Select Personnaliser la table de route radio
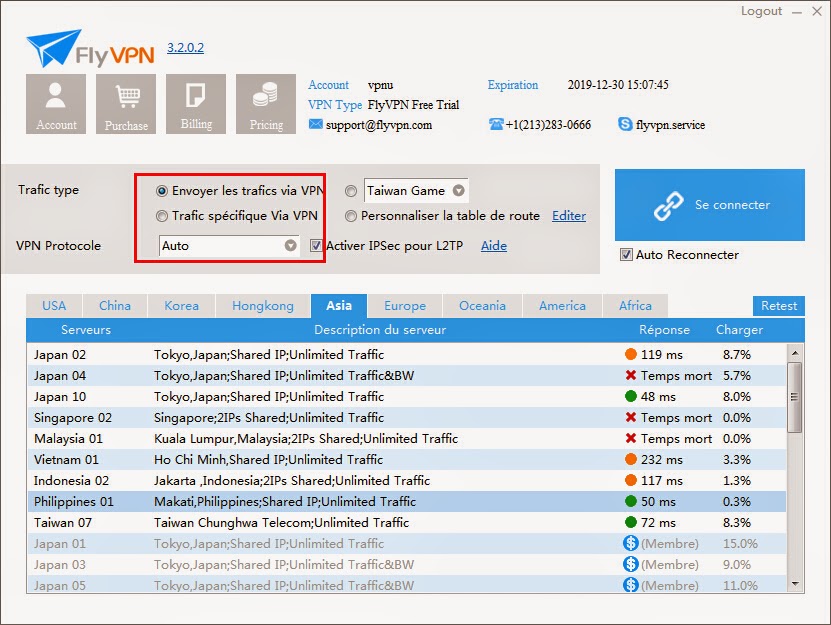Viewport: 831px width, 625px height. pyautogui.click(x=351, y=216)
